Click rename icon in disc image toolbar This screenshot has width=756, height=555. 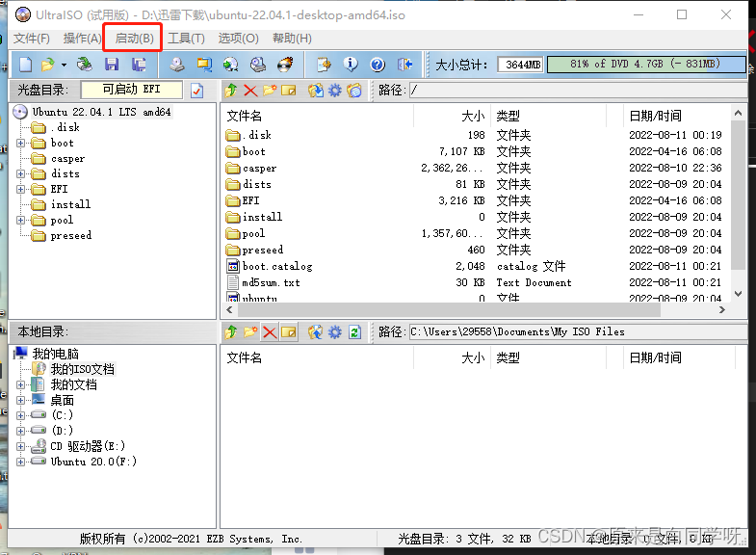(x=288, y=91)
